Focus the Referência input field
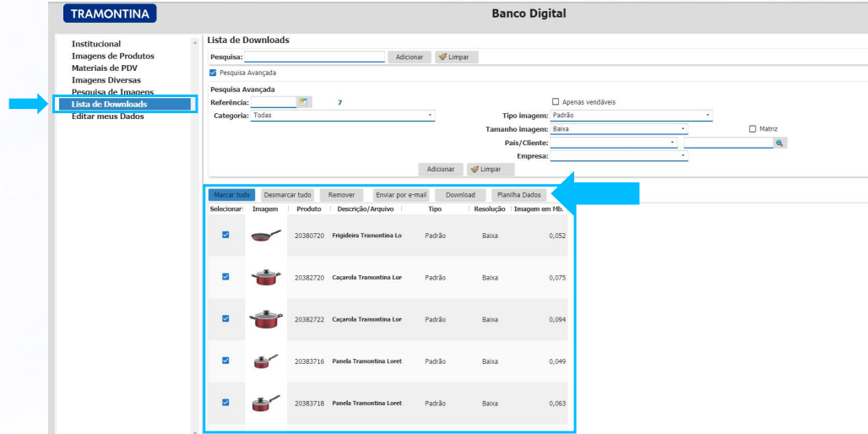 point(274,102)
